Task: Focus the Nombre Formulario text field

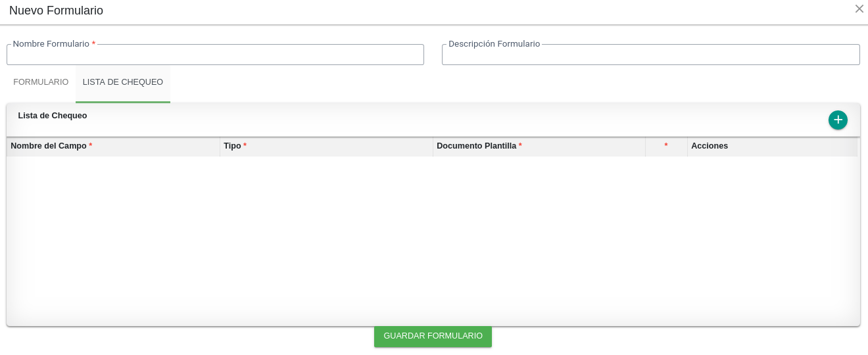Action: (x=215, y=55)
